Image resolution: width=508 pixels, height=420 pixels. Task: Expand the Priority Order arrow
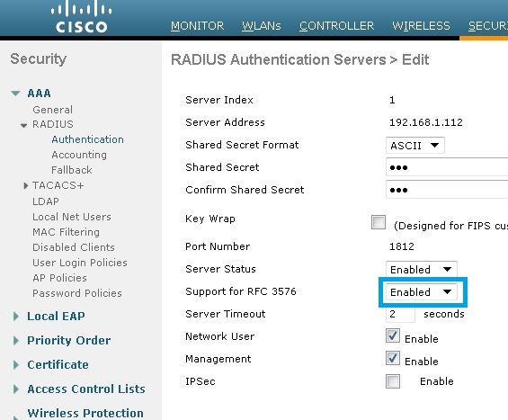click(15, 341)
